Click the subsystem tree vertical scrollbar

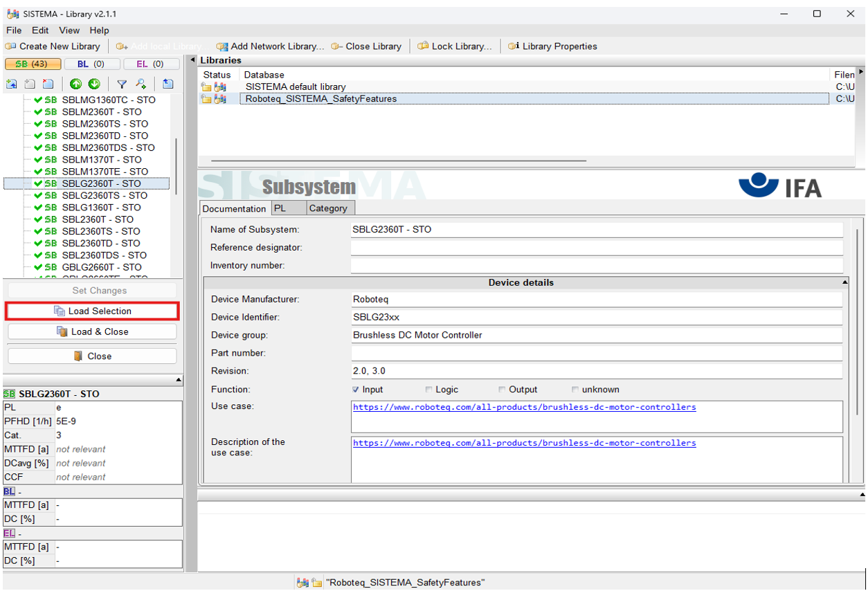[177, 166]
